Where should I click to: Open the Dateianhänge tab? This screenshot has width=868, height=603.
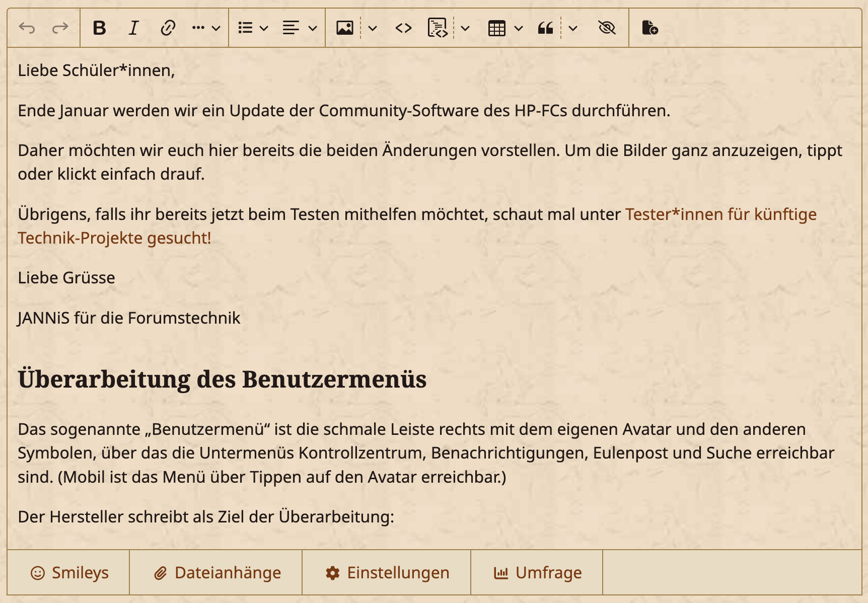pyautogui.click(x=216, y=573)
